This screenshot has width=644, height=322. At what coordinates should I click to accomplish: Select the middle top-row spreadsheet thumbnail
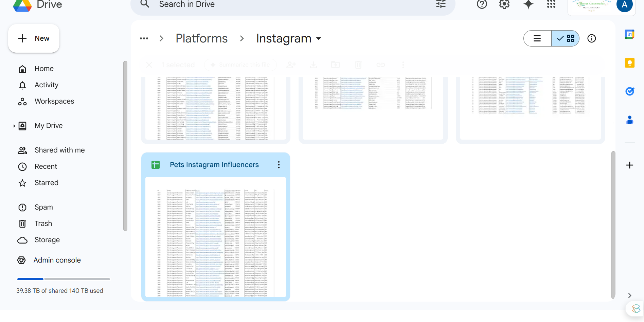pyautogui.click(x=373, y=108)
